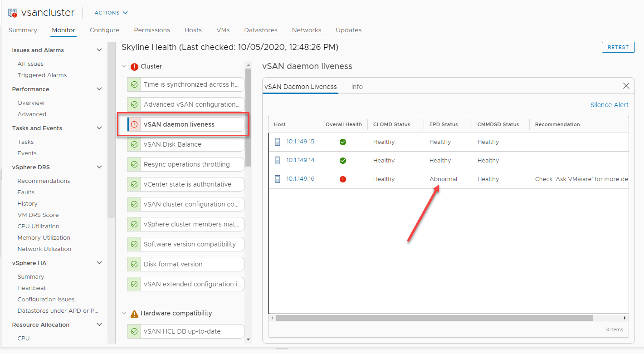Click the green health icon for host 10.1.149.15
The height and width of the screenshot is (354, 644).
click(343, 142)
